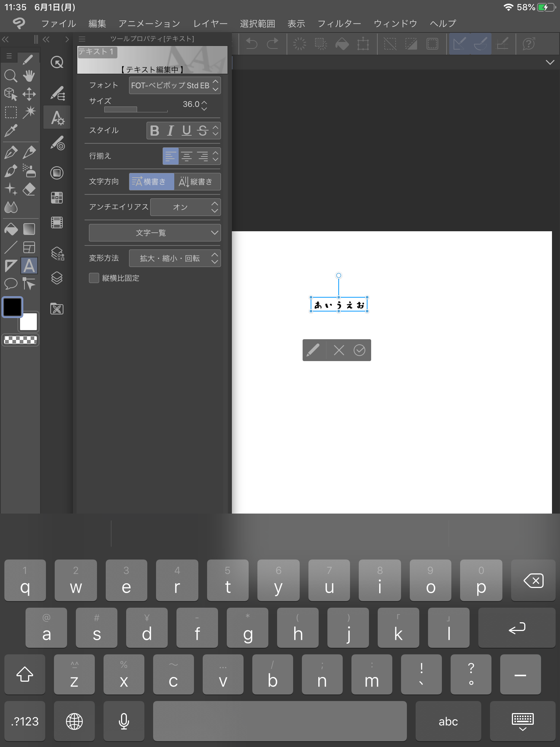The height and width of the screenshot is (747, 560).
Task: Select the Pen tool
Action: pos(11,152)
